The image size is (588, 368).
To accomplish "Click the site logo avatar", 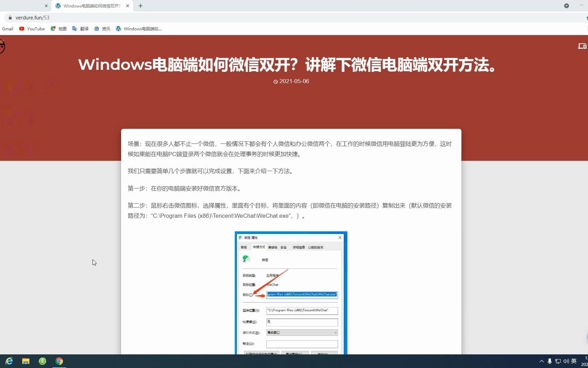I will point(2,47).
